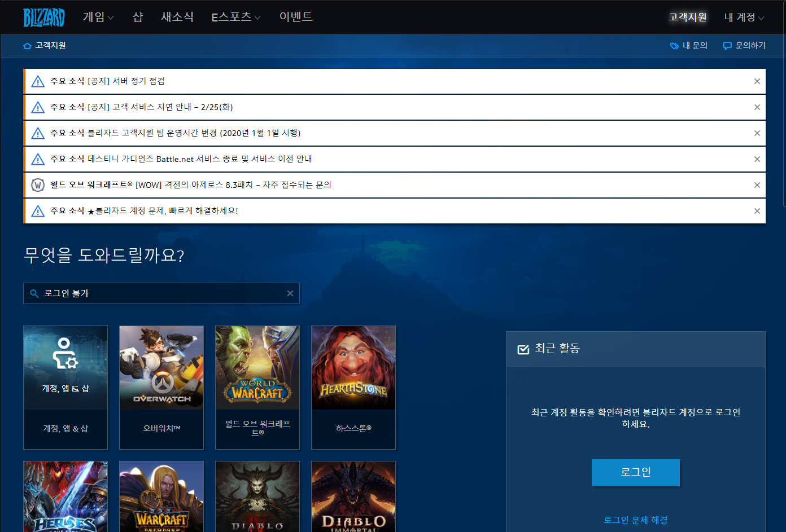This screenshot has width=786, height=532.
Task: Click the blue 로그인 button
Action: click(636, 472)
